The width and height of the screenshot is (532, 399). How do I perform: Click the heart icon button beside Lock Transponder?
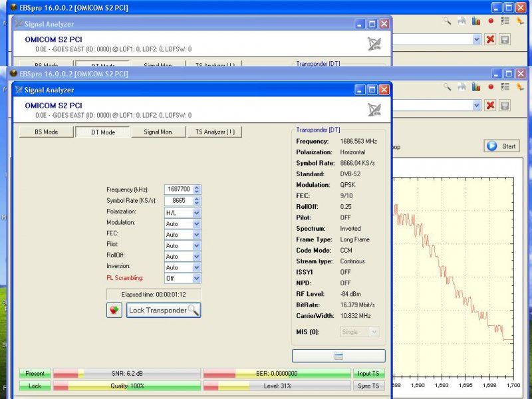point(114,310)
